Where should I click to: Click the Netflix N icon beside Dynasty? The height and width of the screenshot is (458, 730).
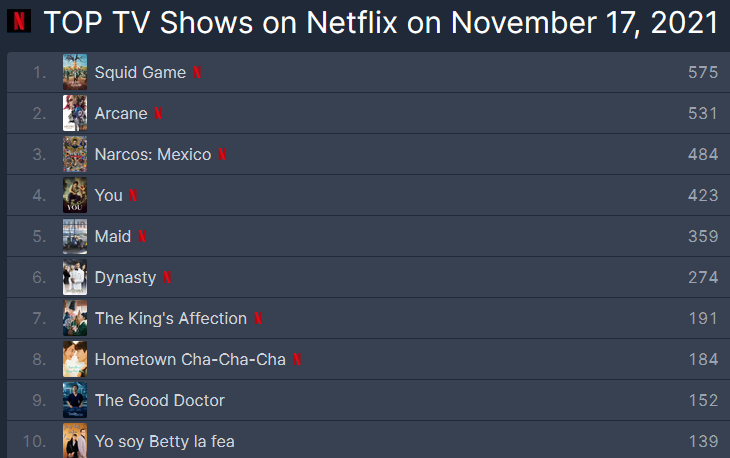tap(167, 277)
